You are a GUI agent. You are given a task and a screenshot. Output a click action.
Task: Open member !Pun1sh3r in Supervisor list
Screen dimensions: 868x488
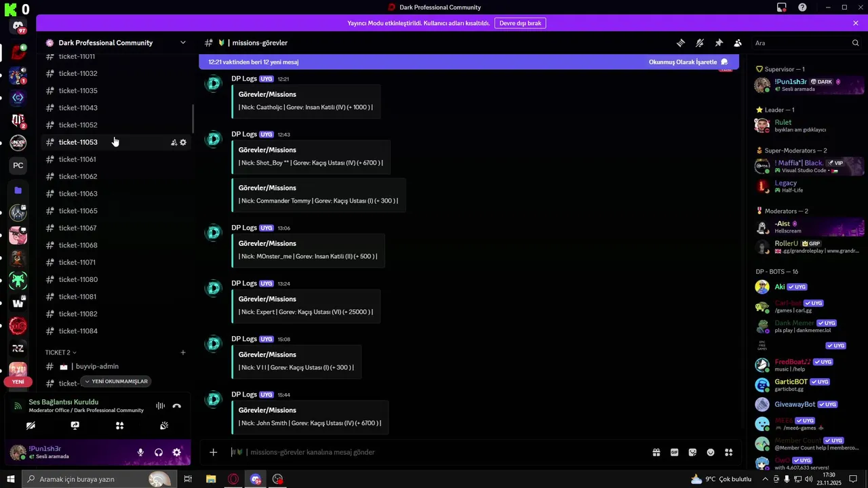808,85
